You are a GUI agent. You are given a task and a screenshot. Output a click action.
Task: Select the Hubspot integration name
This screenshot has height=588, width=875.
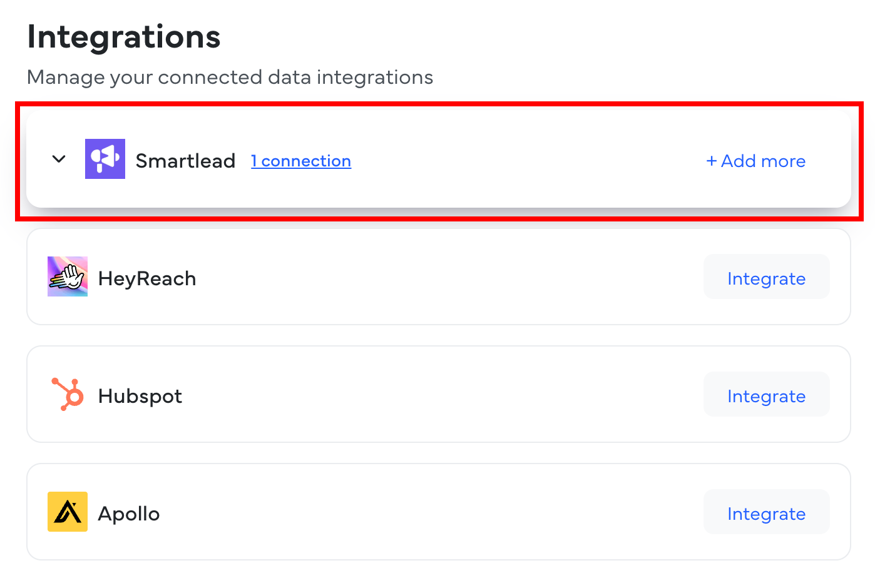coord(140,397)
